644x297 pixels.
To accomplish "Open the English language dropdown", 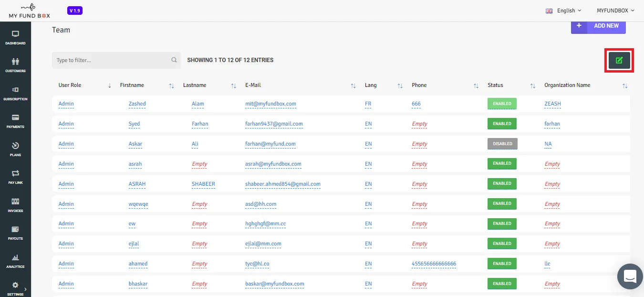I will [x=564, y=11].
